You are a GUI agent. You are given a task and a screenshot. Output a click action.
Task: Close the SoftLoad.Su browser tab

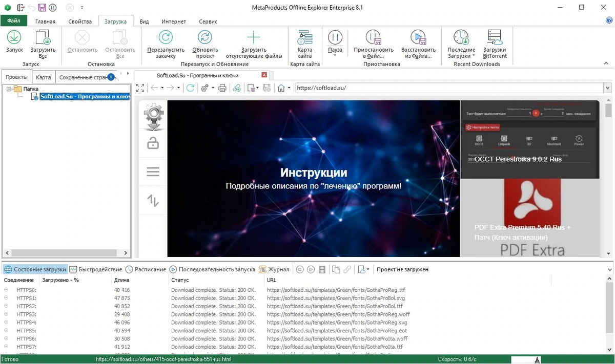point(264,75)
